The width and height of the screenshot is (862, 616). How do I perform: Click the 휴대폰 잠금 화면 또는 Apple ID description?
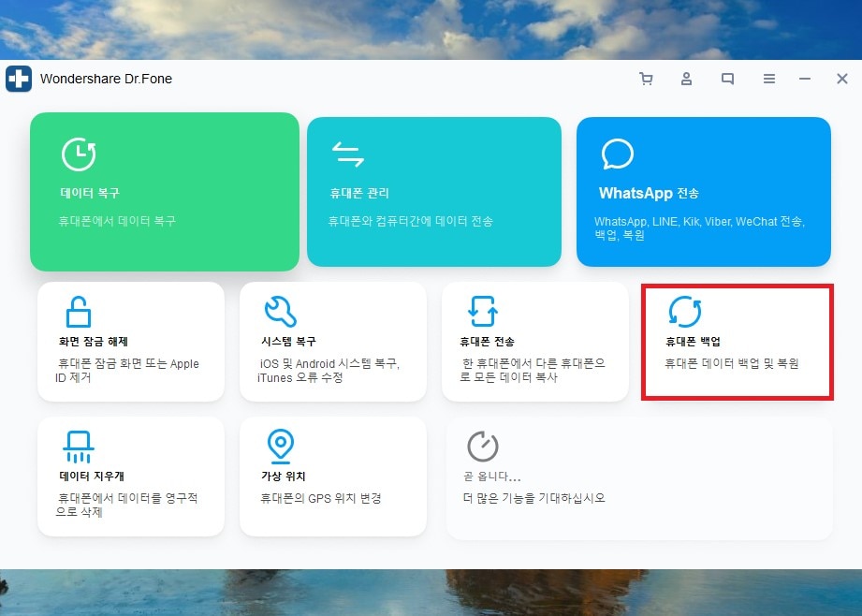click(127, 371)
